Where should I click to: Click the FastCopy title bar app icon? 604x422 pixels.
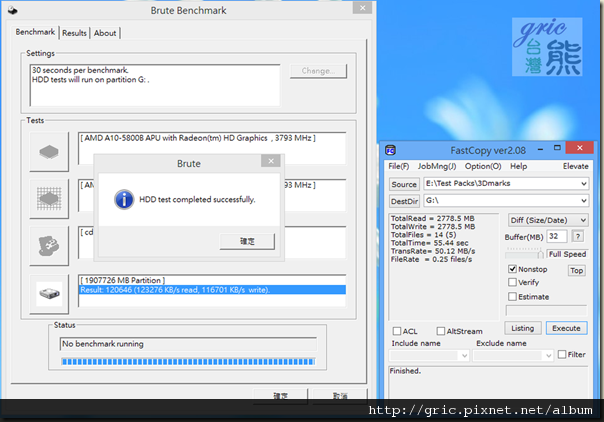click(391, 150)
